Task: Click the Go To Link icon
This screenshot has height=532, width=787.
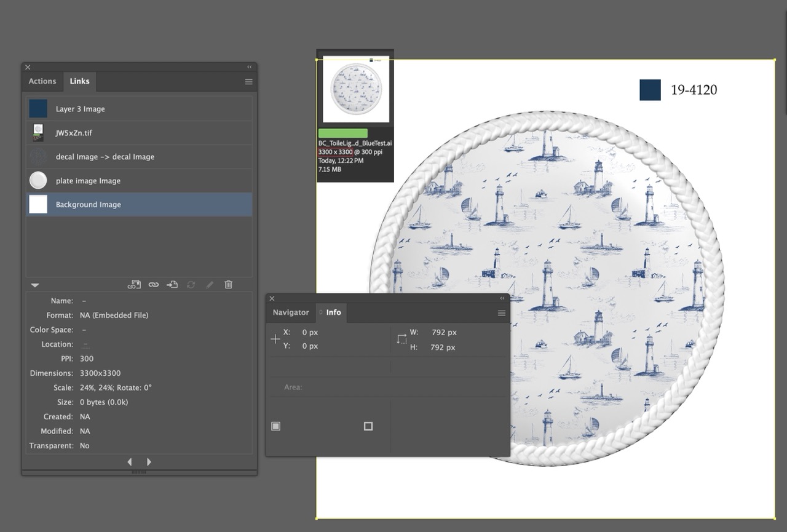Action: tap(173, 284)
